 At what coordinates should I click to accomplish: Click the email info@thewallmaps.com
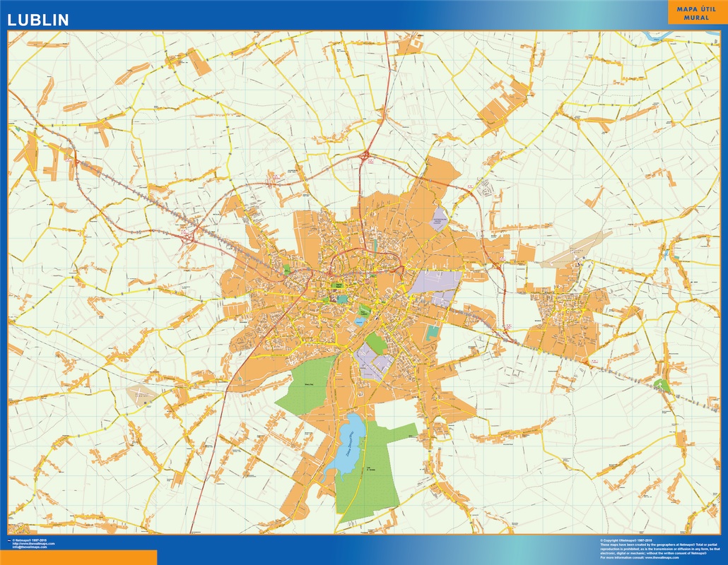pos(30,547)
